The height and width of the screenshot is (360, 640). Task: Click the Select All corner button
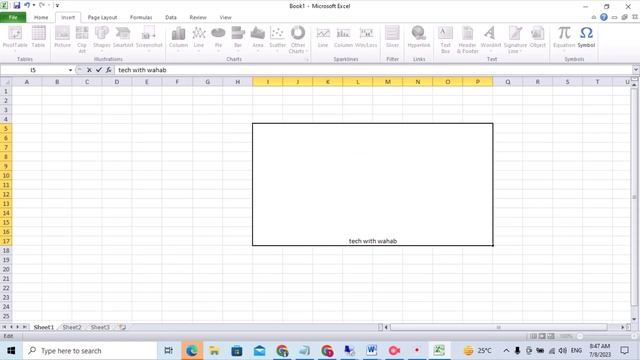(6, 82)
